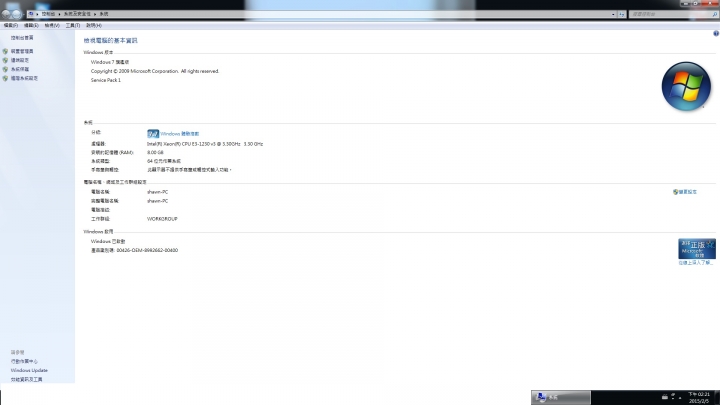The width and height of the screenshot is (720, 405).
Task: Open the Device Manager (裝置管理員) link
Action: (x=22, y=51)
